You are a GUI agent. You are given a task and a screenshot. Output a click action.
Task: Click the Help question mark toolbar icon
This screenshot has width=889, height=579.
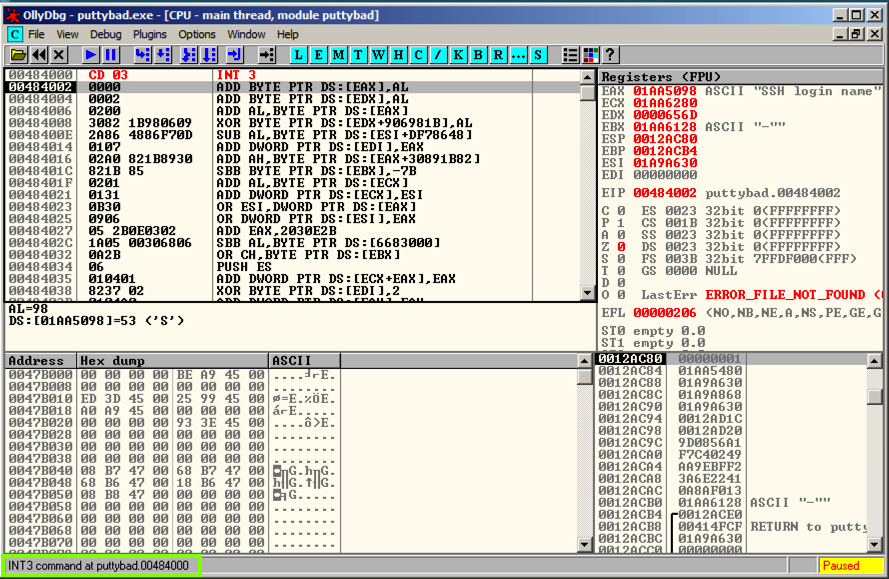point(609,55)
